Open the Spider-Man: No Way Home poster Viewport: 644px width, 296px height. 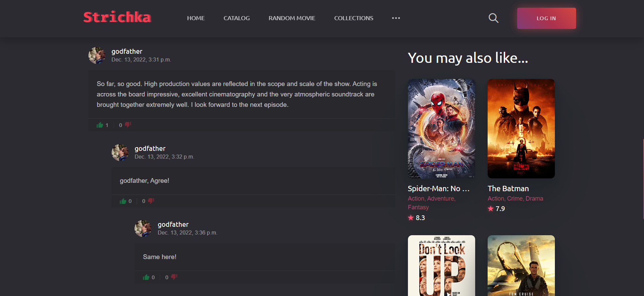[442, 129]
